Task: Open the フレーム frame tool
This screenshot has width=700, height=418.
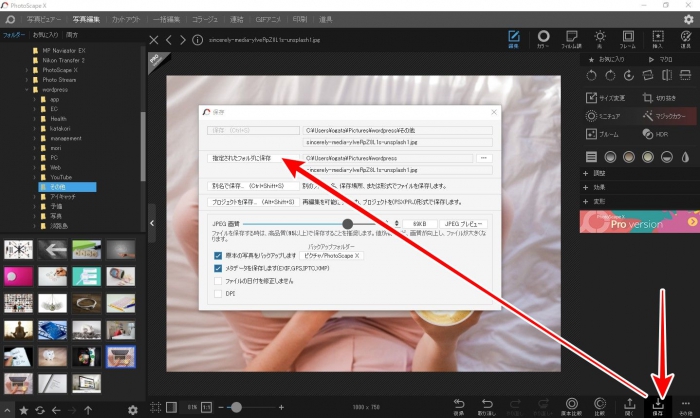Action: pyautogui.click(x=628, y=39)
